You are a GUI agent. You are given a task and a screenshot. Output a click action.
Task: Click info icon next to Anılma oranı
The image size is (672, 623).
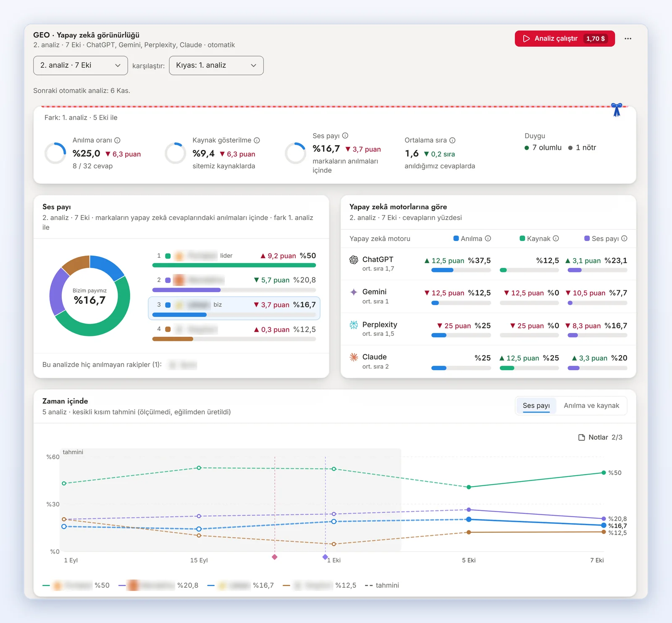point(118,140)
